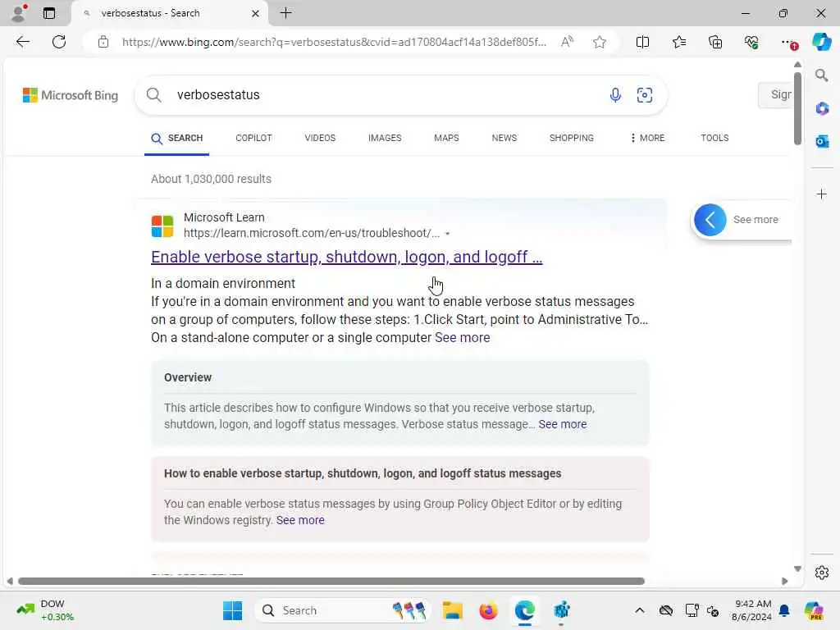Click See more in Overview card

563,424
